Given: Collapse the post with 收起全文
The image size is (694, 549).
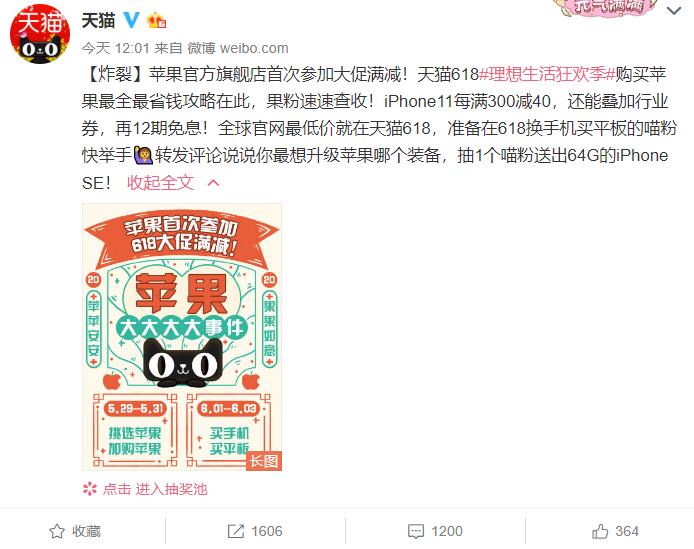Looking at the screenshot, I should [160, 182].
